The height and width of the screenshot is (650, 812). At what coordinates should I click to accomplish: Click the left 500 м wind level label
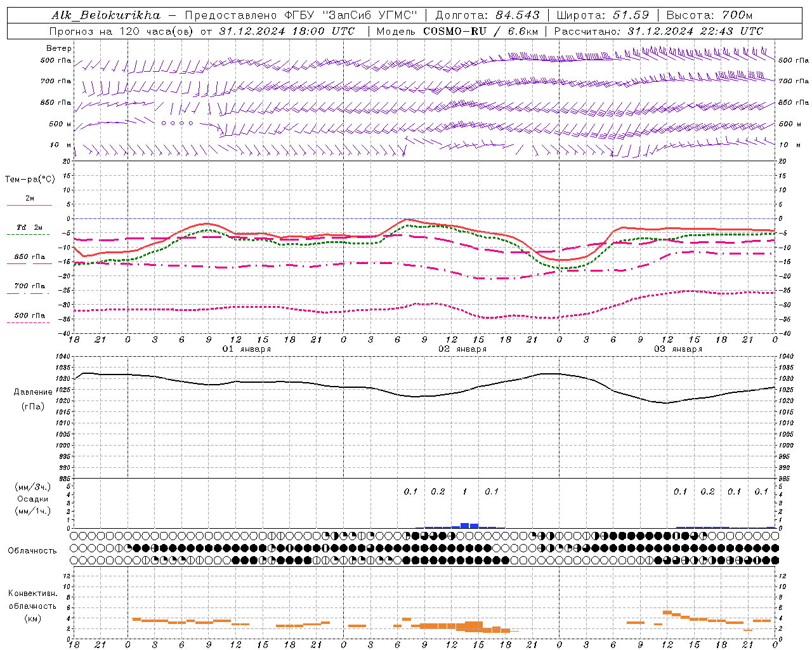click(60, 124)
